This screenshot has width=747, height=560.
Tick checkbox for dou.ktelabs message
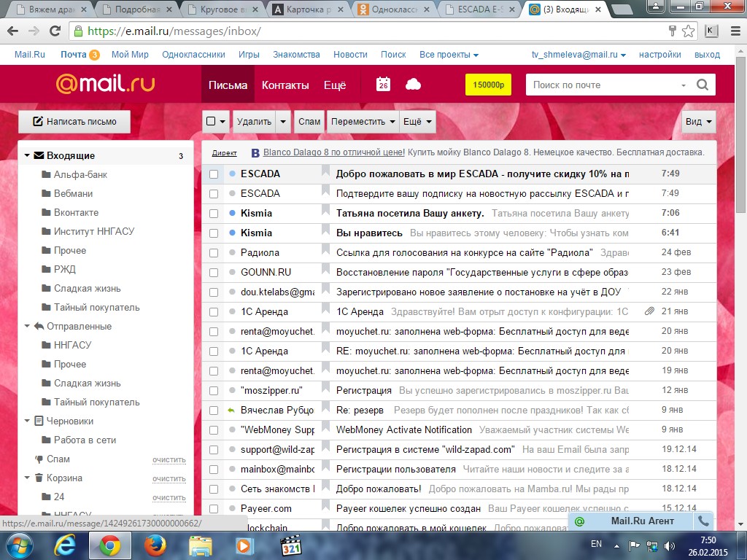click(214, 292)
